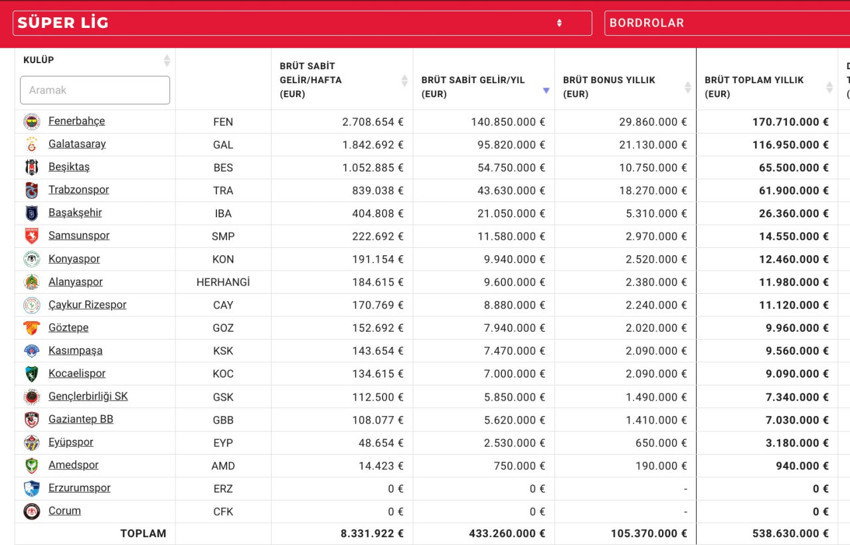The height and width of the screenshot is (545, 850).
Task: Sort by Brüt Toplam Yıllık column
Action: click(x=829, y=87)
